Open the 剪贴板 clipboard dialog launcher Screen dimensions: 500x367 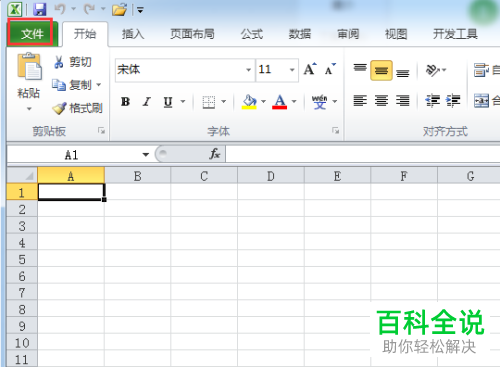(x=101, y=130)
